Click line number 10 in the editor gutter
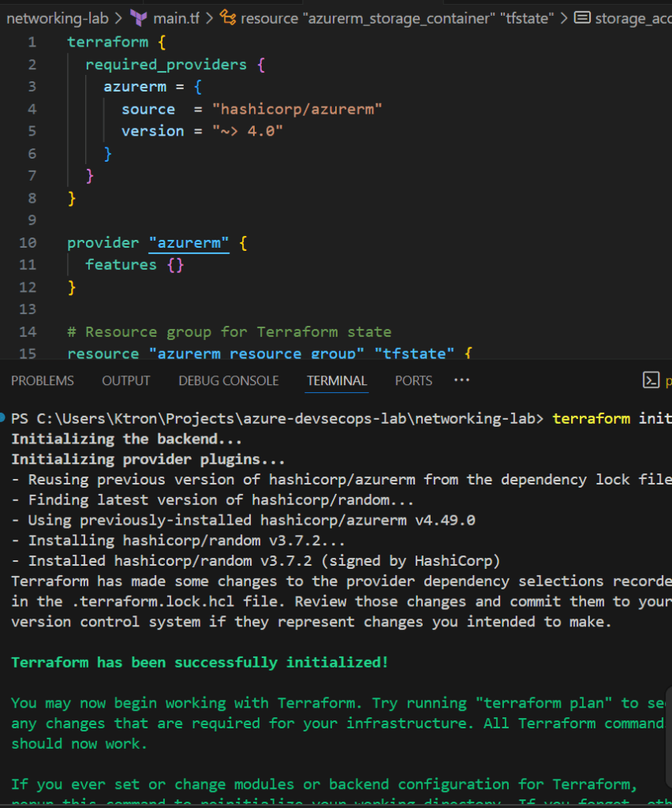Image resolution: width=672 pixels, height=808 pixels. tap(28, 243)
